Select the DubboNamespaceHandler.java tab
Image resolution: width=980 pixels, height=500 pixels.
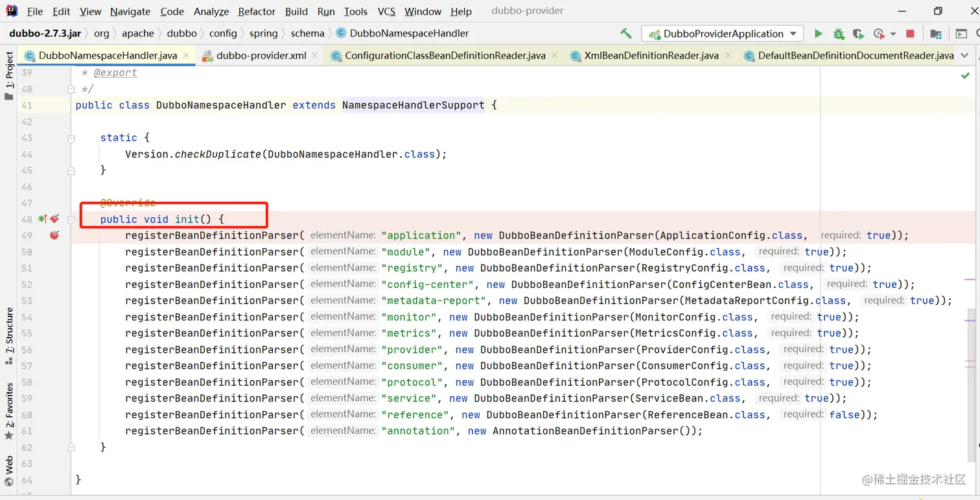tap(108, 56)
